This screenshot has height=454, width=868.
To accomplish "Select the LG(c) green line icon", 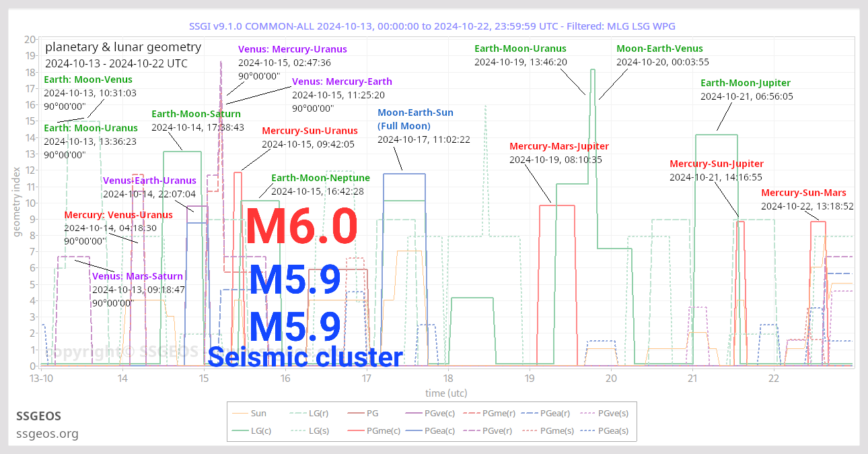I will point(241,430).
